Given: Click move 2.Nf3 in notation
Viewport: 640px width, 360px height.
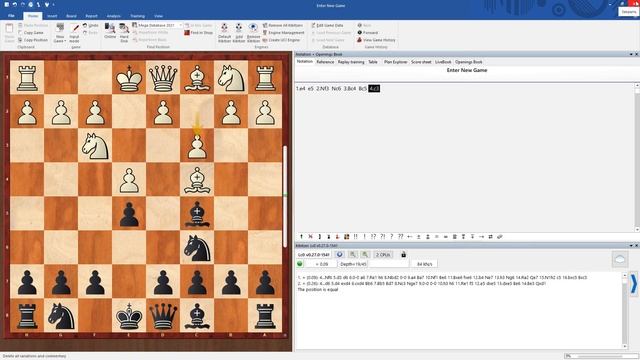Looking at the screenshot, I should tap(322, 89).
